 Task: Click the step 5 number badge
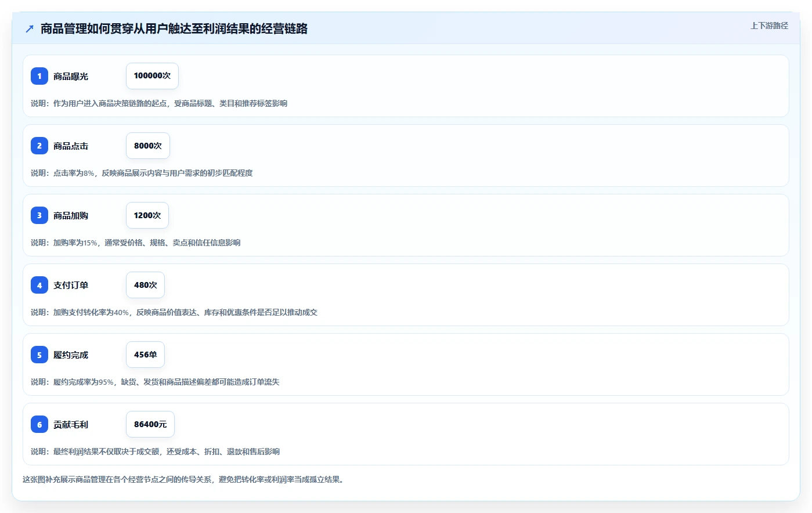39,355
